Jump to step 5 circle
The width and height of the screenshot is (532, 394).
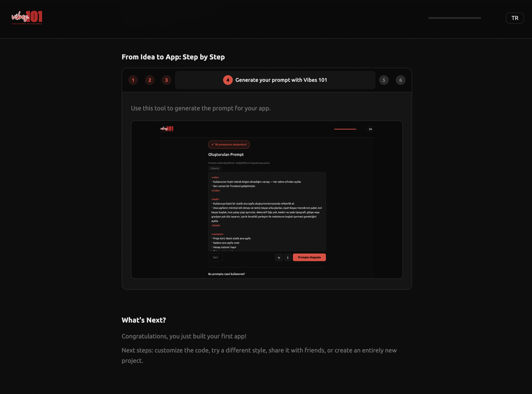coord(384,80)
